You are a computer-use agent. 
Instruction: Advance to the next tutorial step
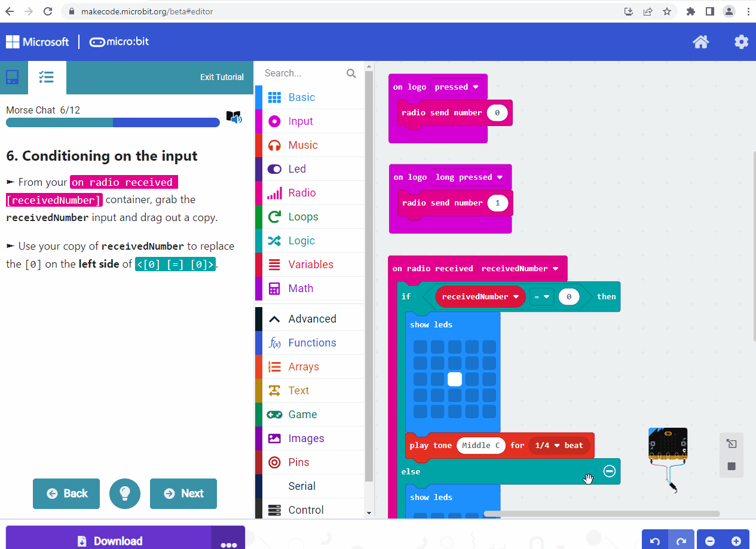point(183,493)
